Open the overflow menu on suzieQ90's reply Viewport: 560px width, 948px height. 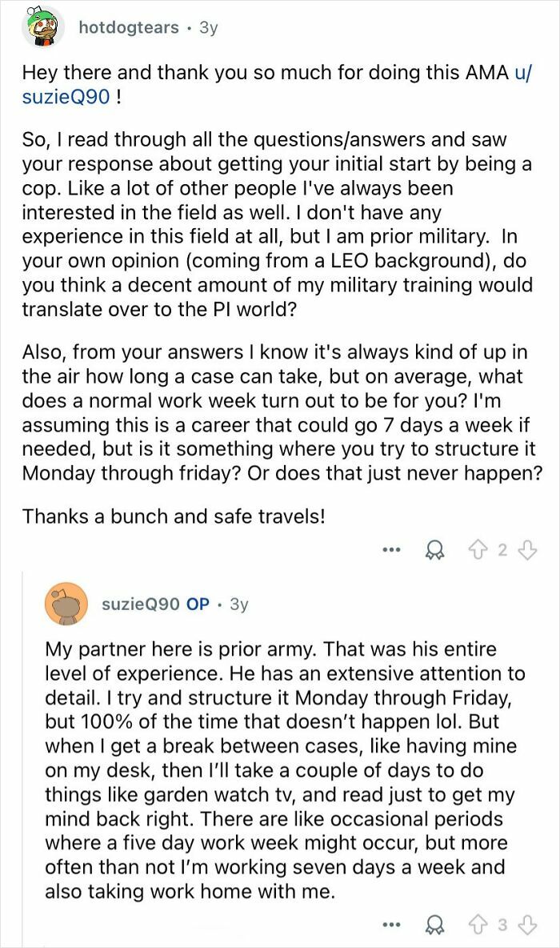point(393,924)
